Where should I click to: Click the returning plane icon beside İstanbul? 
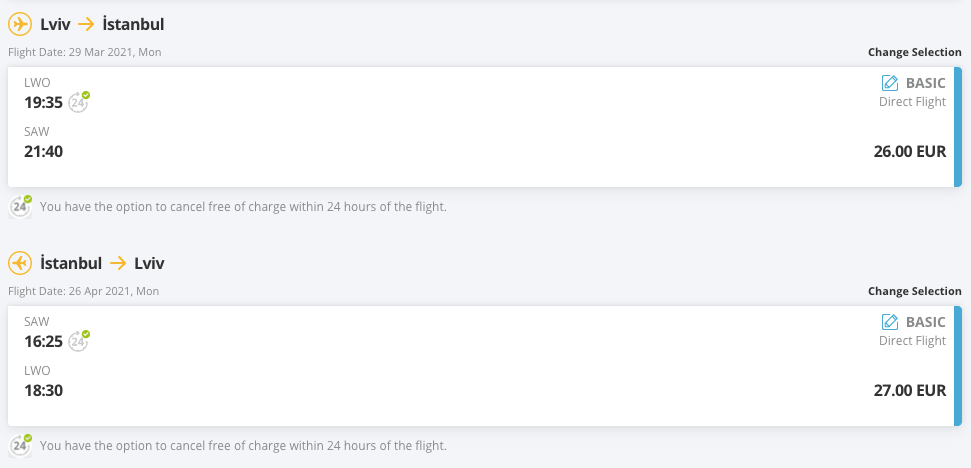[x=20, y=263]
